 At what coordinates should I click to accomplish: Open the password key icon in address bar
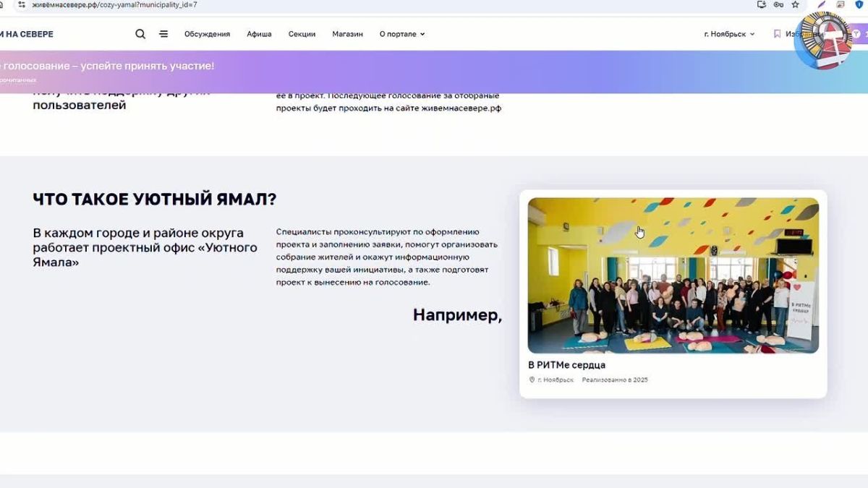coord(778,4)
